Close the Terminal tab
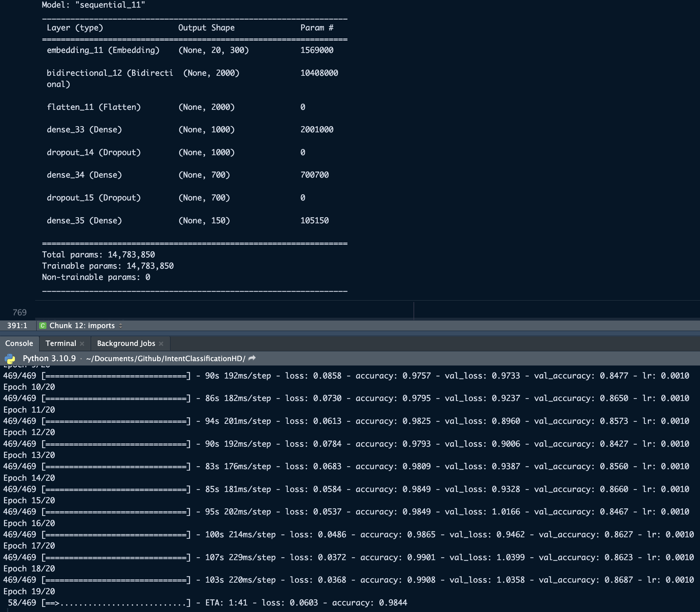This screenshot has height=612, width=700. point(82,344)
